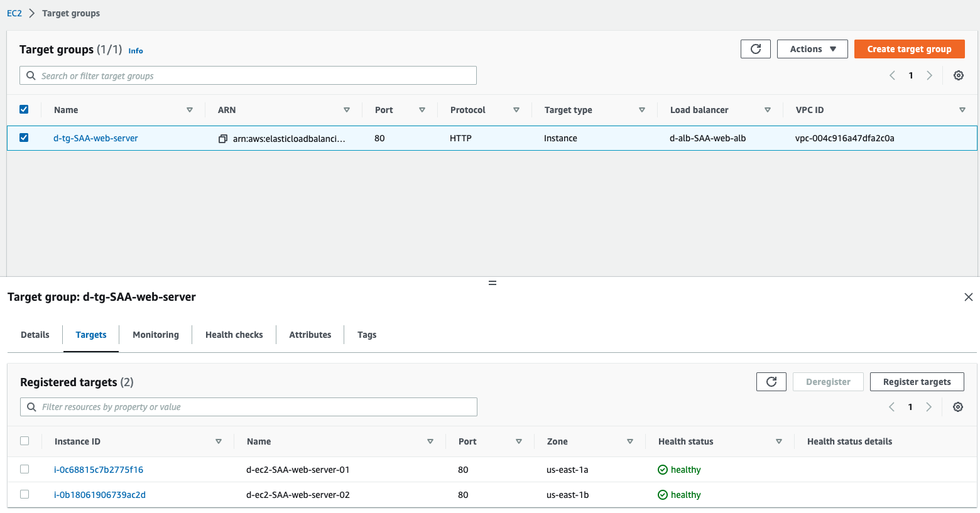
Task: Click the panel resize handle
Action: (493, 283)
